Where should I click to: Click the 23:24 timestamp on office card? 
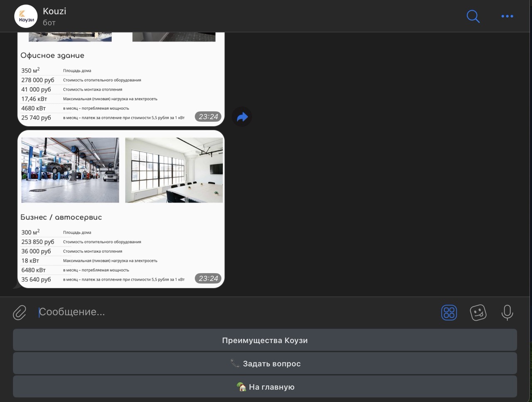coord(208,117)
